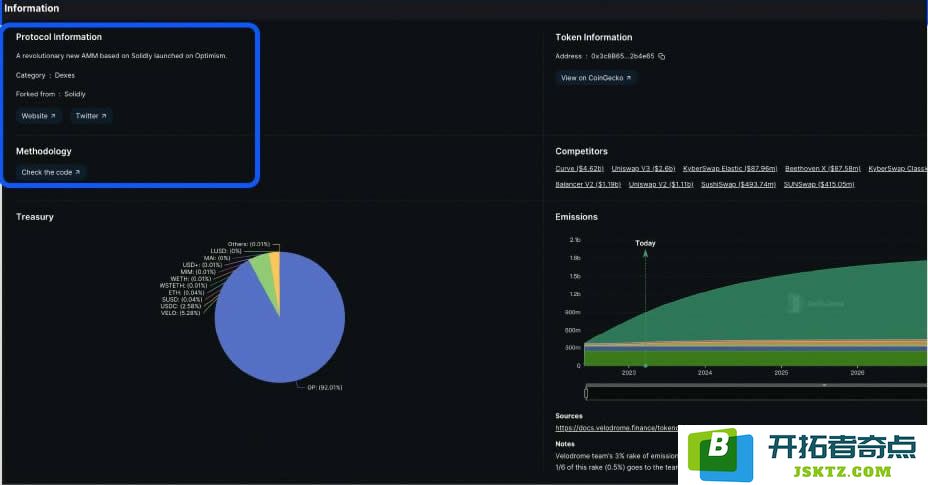Click the 'Forked from : Solidly' text
This screenshot has height=485, width=928.
pyautogui.click(x=51, y=94)
